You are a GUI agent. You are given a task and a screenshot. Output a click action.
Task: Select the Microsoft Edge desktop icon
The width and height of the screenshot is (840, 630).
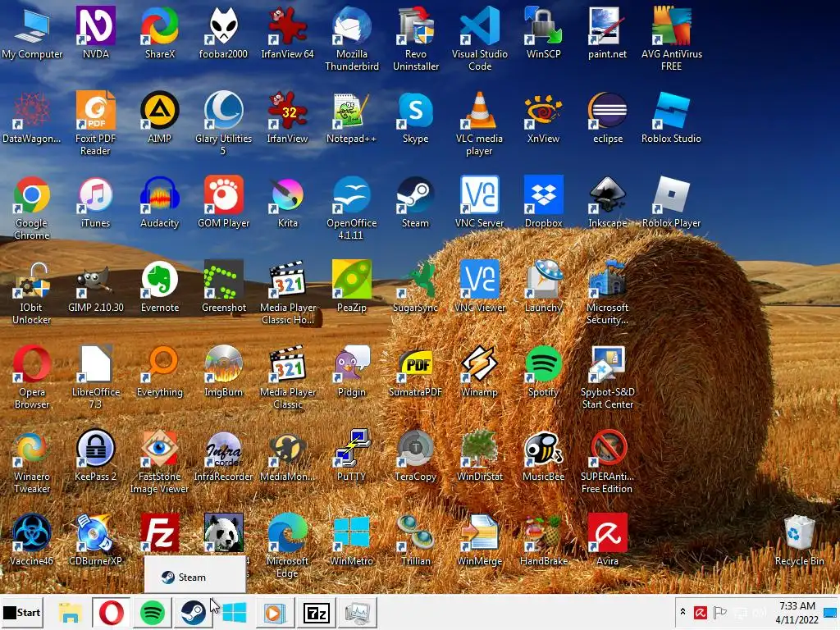(x=287, y=546)
